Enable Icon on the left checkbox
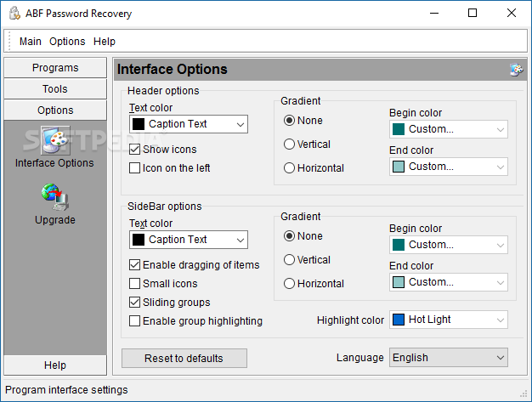 click(x=134, y=168)
